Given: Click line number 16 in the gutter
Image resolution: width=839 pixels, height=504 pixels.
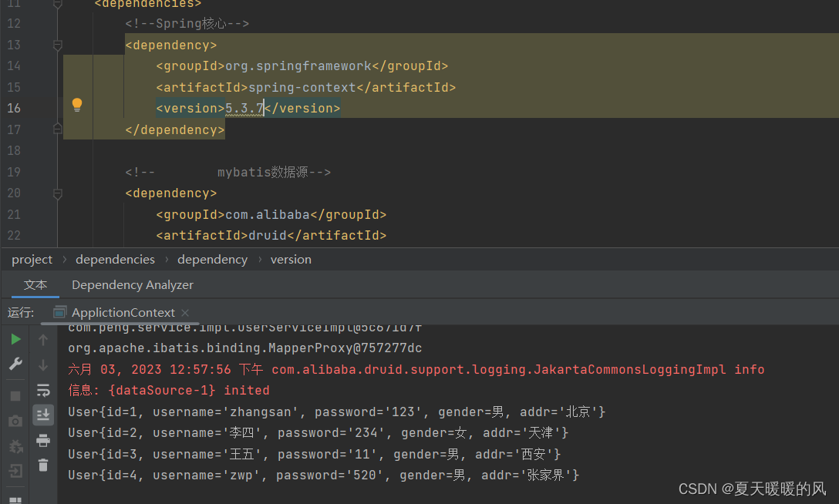Looking at the screenshot, I should pos(14,108).
